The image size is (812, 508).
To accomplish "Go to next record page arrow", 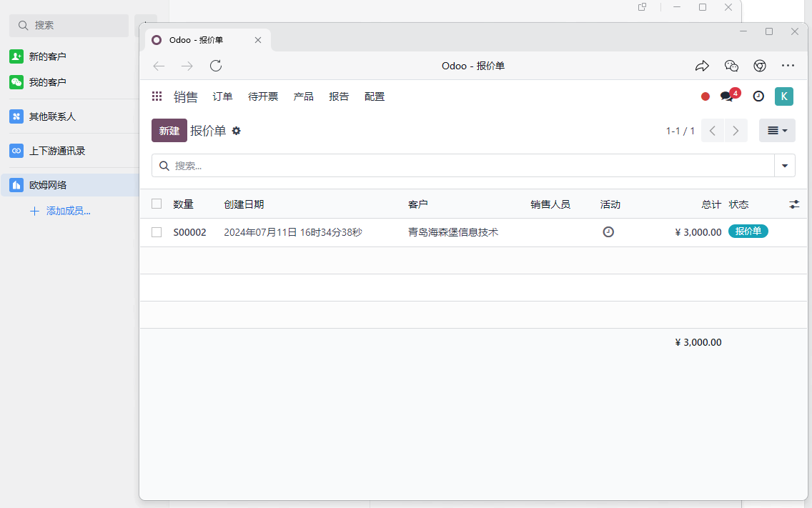I will [x=736, y=131].
